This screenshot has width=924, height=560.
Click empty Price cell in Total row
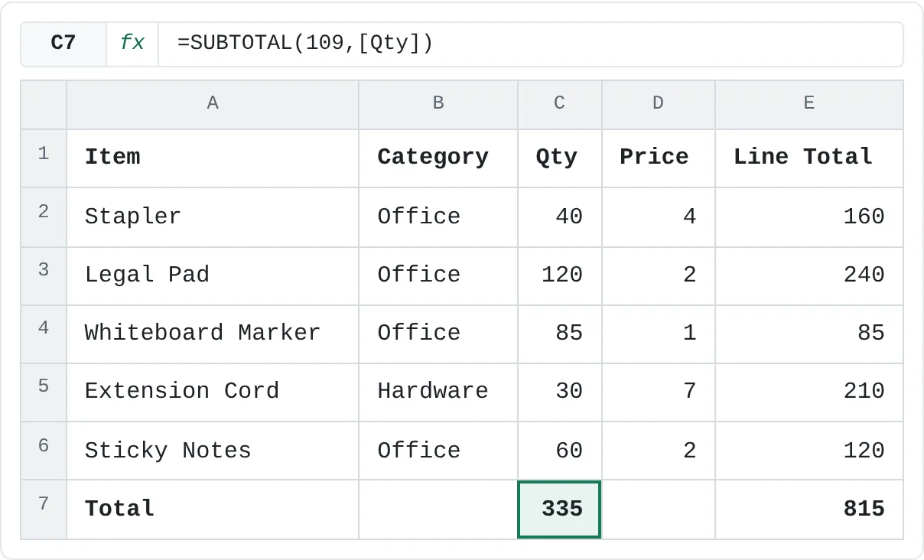[659, 510]
